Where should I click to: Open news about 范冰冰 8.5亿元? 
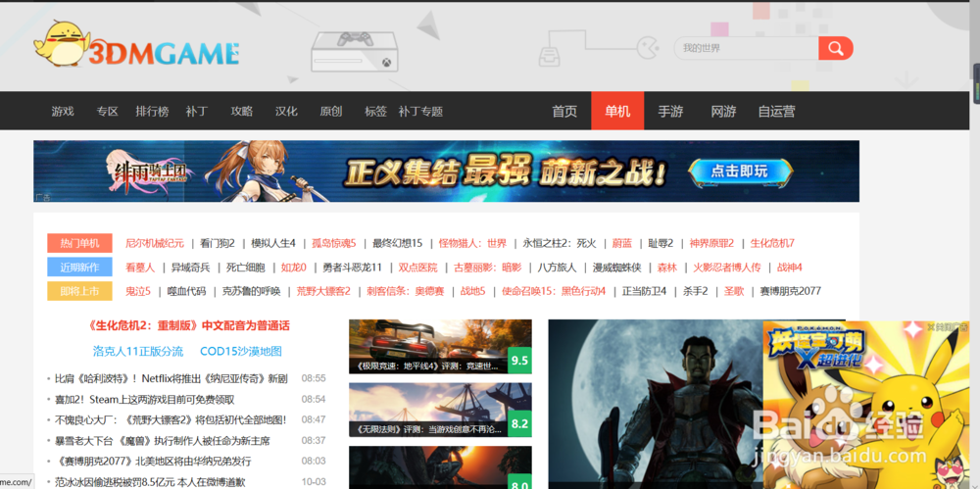pyautogui.click(x=150, y=482)
